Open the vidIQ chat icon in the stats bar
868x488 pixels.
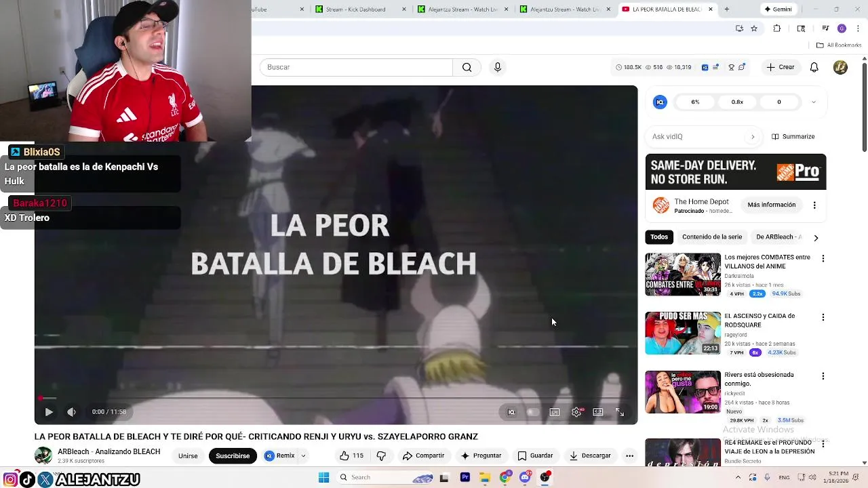pos(741,67)
